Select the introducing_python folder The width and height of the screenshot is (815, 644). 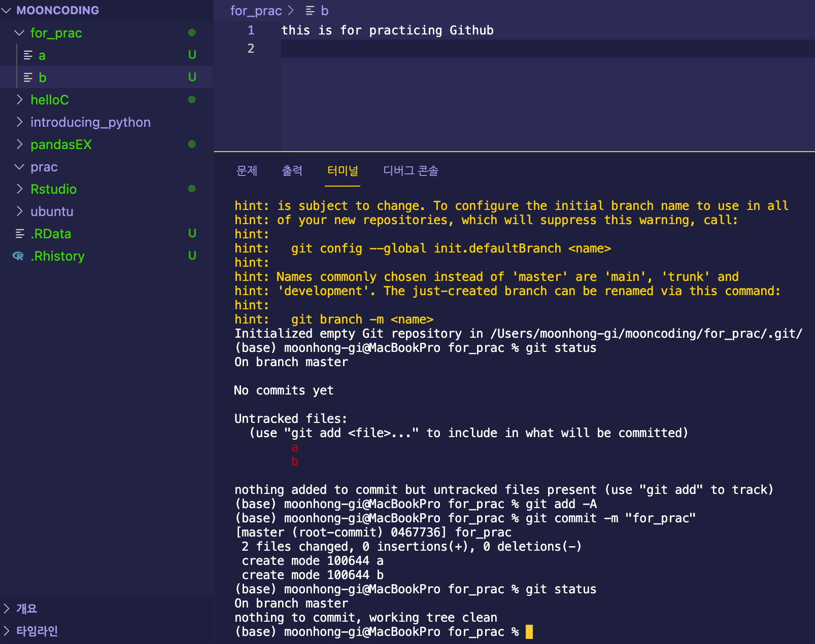pyautogui.click(x=107, y=122)
